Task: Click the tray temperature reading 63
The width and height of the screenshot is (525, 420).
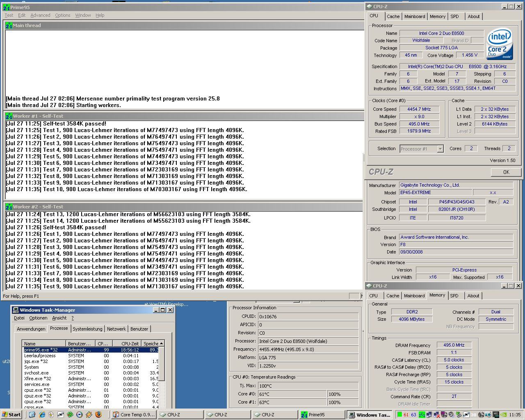Action: (x=413, y=415)
